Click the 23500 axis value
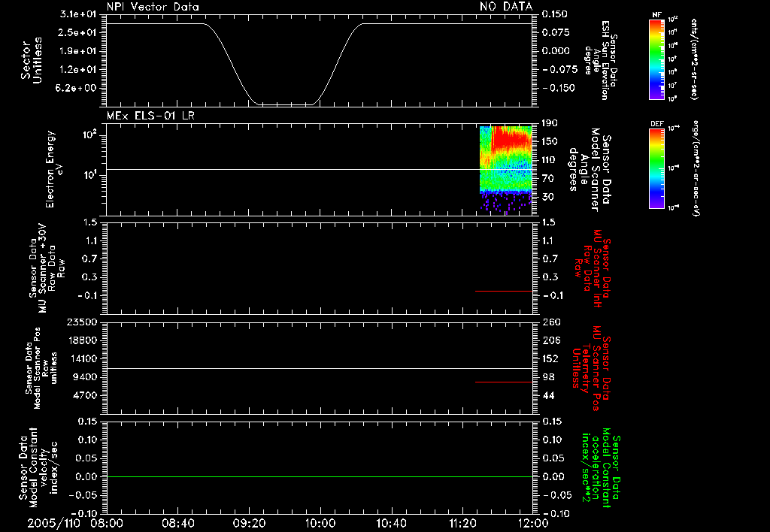This screenshot has width=770, height=532. click(x=82, y=322)
